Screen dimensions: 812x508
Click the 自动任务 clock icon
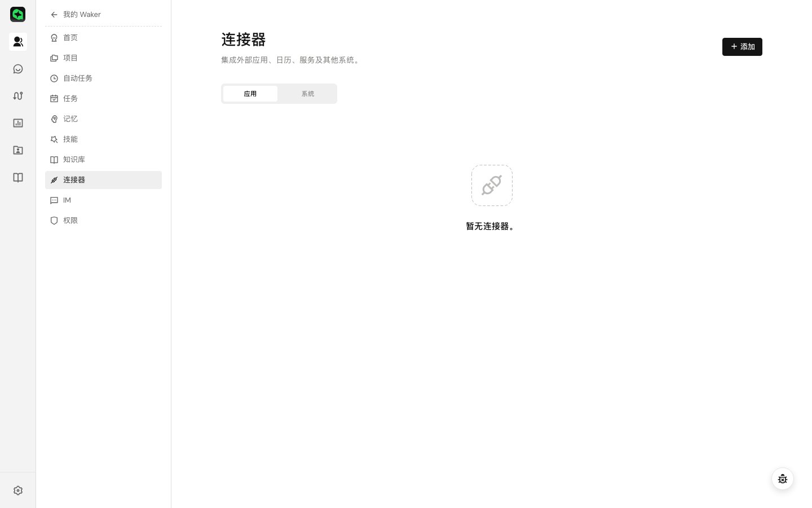[54, 78]
